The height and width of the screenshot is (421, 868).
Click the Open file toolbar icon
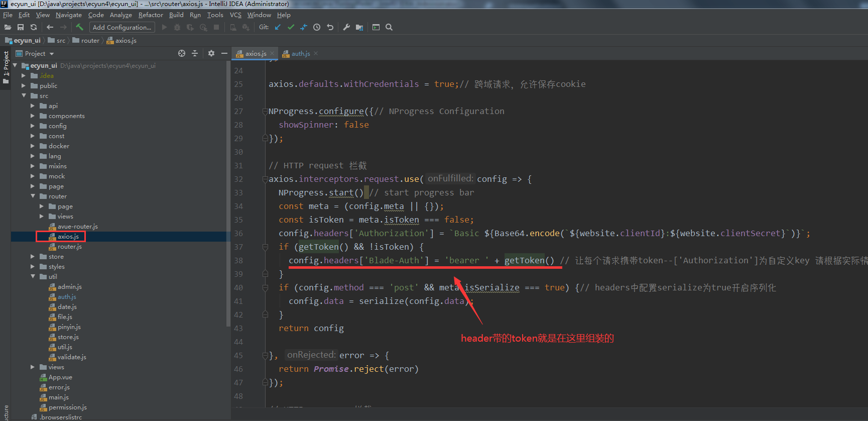tap(8, 27)
